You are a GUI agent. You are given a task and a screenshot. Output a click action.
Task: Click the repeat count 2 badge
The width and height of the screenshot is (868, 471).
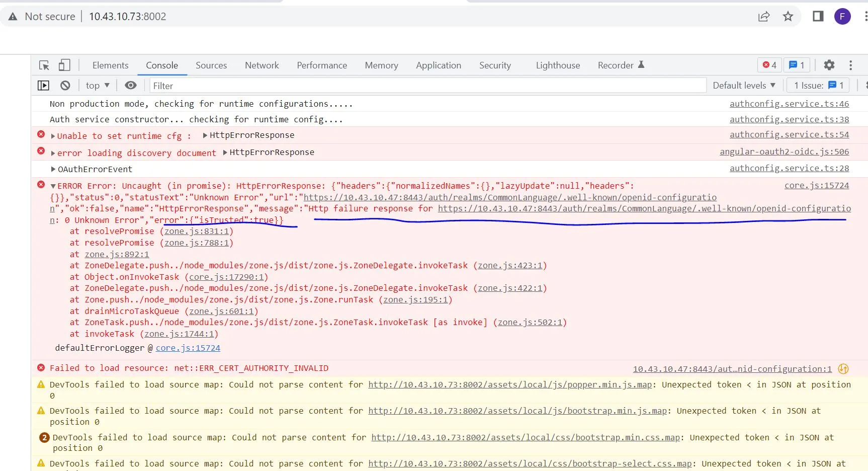point(44,437)
